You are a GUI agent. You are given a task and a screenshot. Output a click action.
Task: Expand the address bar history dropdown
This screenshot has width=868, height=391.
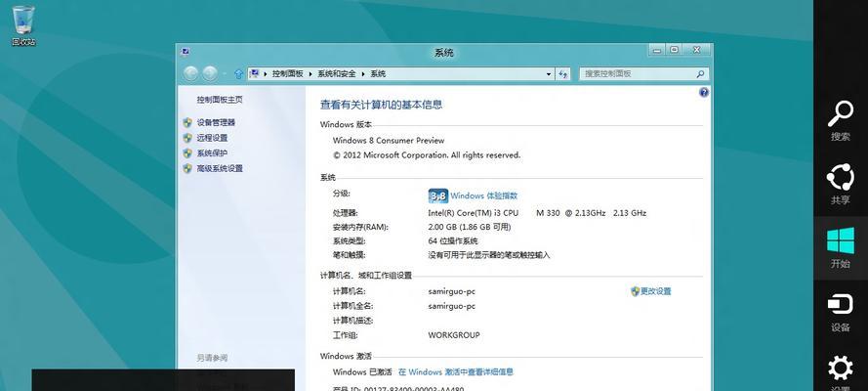pos(549,73)
